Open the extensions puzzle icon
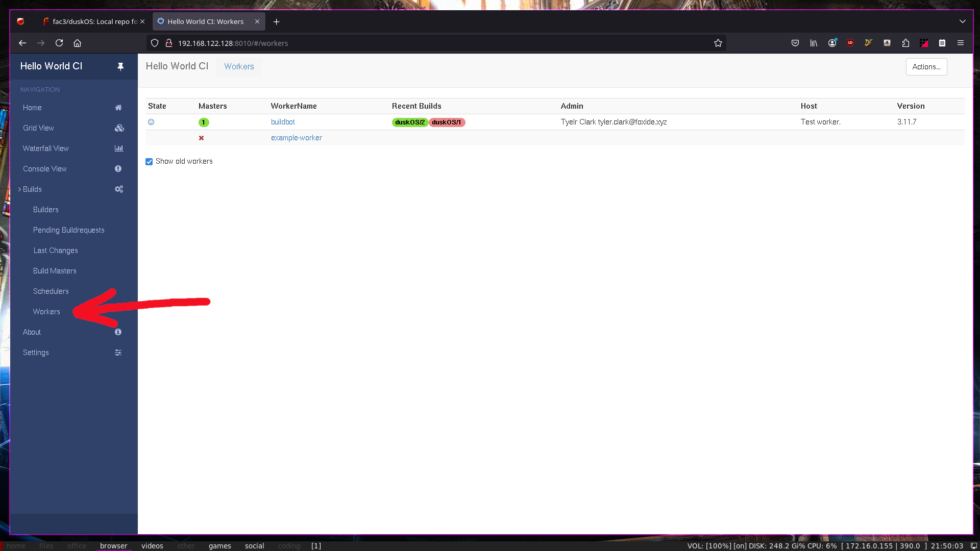Image resolution: width=980 pixels, height=551 pixels. point(905,43)
